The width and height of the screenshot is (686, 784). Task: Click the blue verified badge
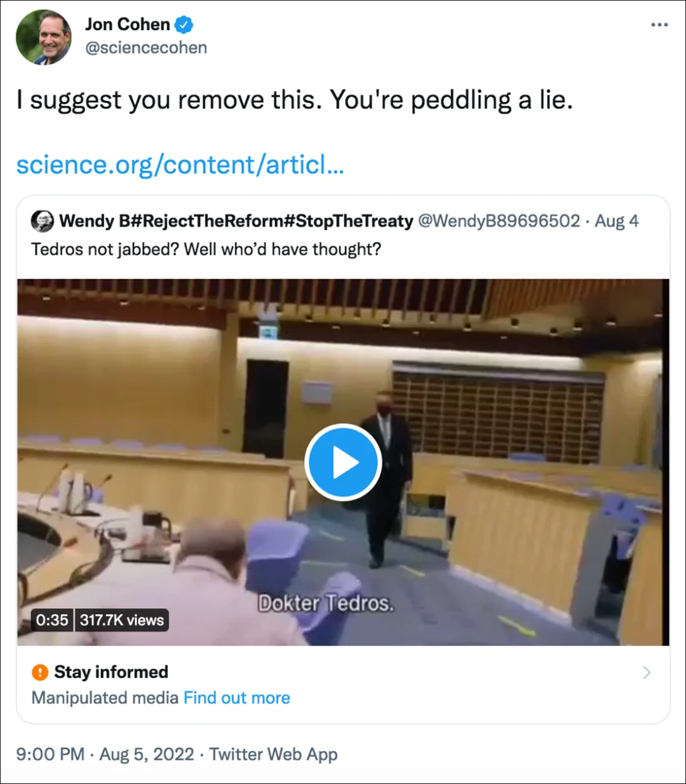[x=184, y=25]
